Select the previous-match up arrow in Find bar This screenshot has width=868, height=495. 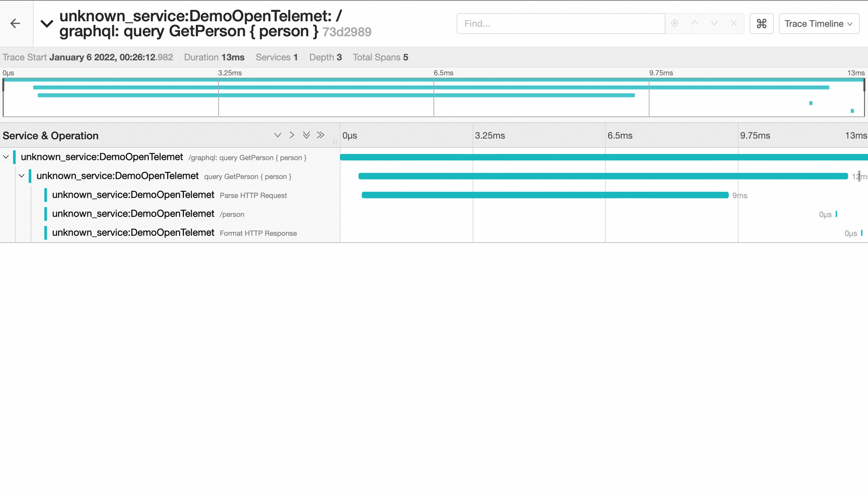pos(694,23)
